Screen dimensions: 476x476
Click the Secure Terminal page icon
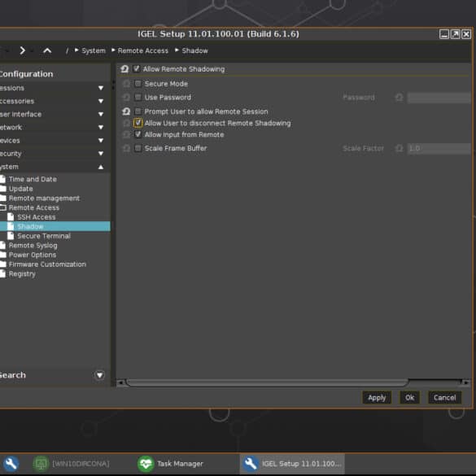pyautogui.click(x=11, y=236)
